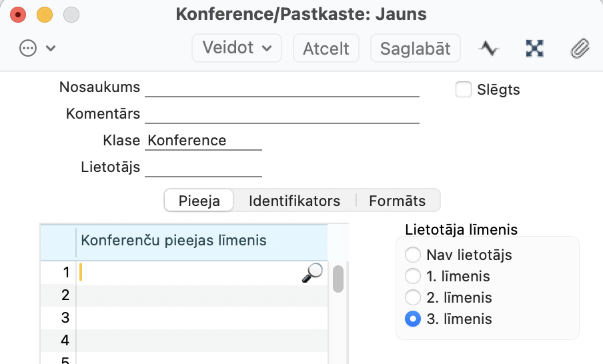
Task: Open attachments via the paperclip icon
Action: tap(580, 48)
